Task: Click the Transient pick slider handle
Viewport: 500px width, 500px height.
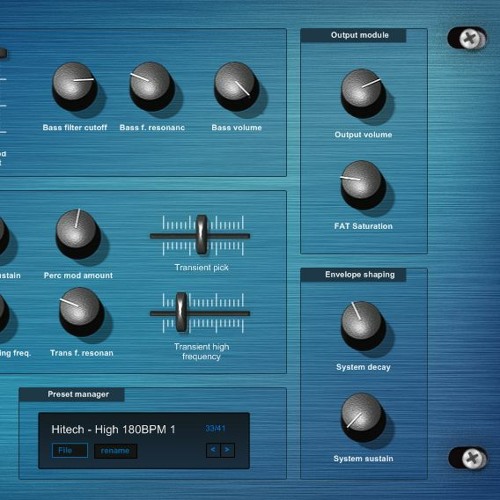Action: pos(201,234)
